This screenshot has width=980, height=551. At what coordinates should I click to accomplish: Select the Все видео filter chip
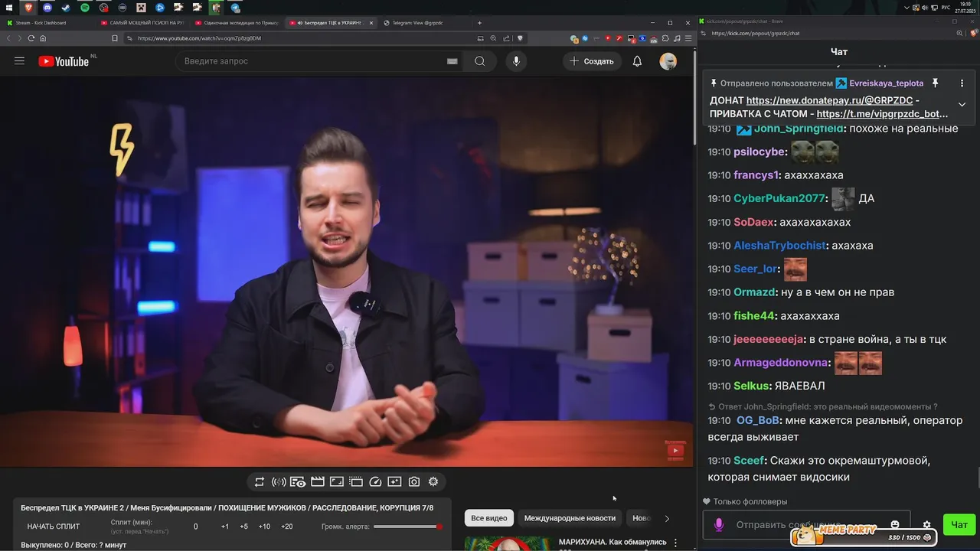489,518
